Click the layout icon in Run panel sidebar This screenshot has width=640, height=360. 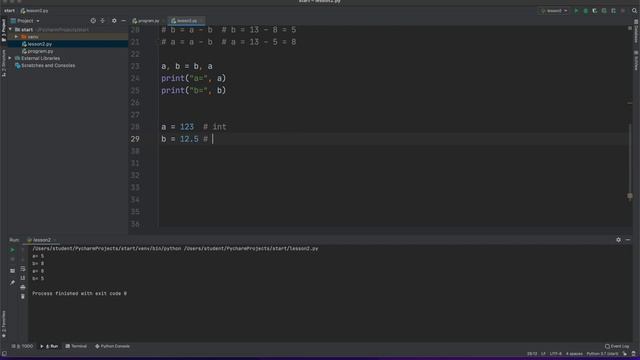pos(12,271)
